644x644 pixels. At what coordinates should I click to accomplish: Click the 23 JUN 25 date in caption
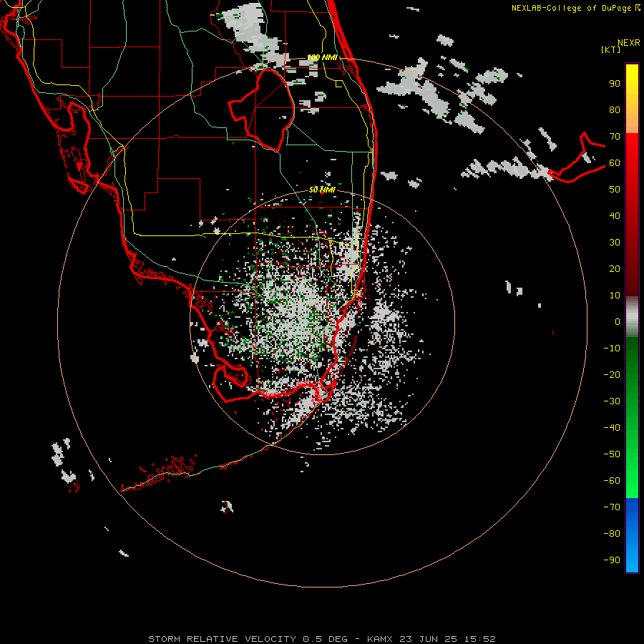(429, 639)
